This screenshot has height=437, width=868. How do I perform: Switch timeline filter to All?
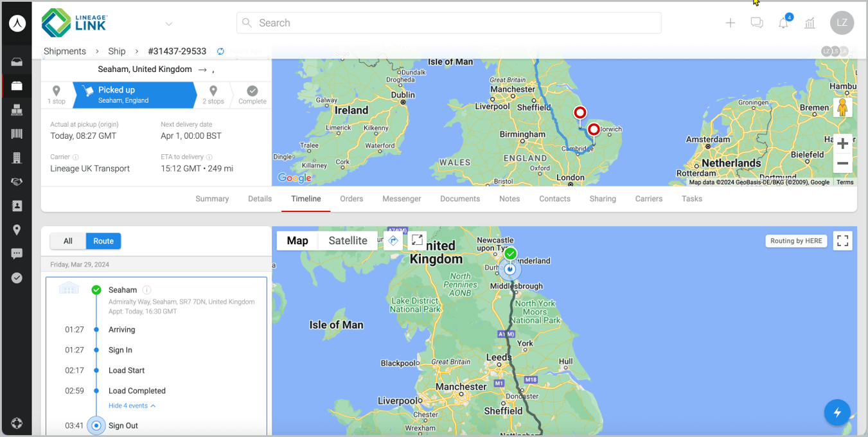tap(68, 241)
